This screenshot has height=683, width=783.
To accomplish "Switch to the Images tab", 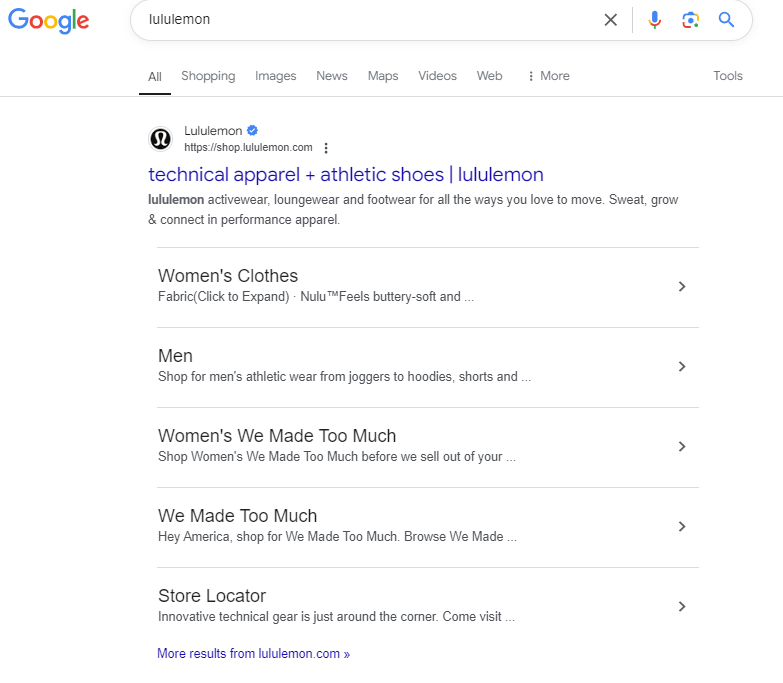I will pyautogui.click(x=276, y=76).
